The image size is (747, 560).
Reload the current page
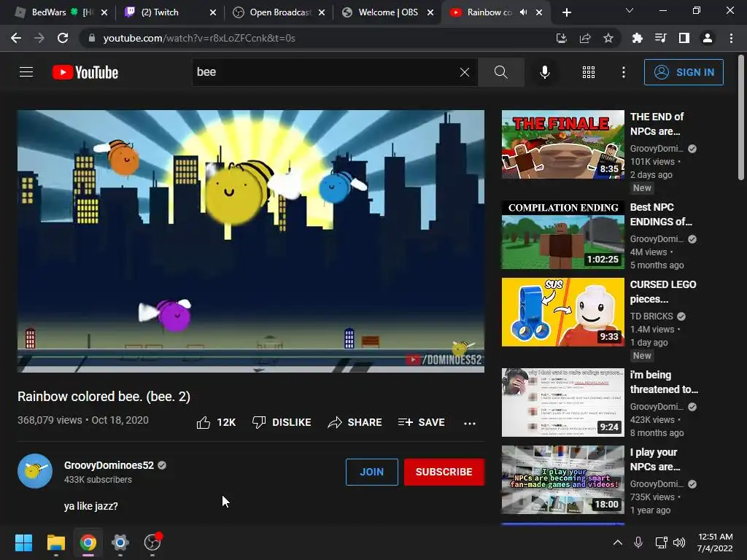click(x=63, y=38)
